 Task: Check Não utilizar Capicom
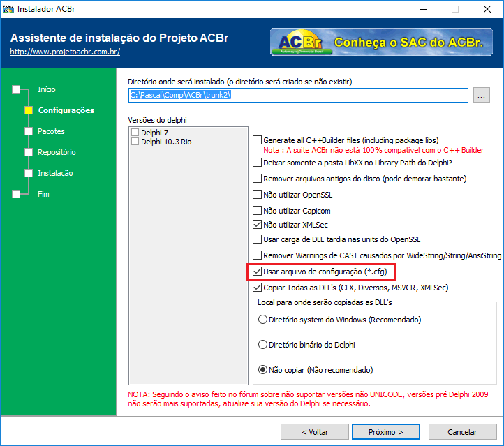coord(257,211)
